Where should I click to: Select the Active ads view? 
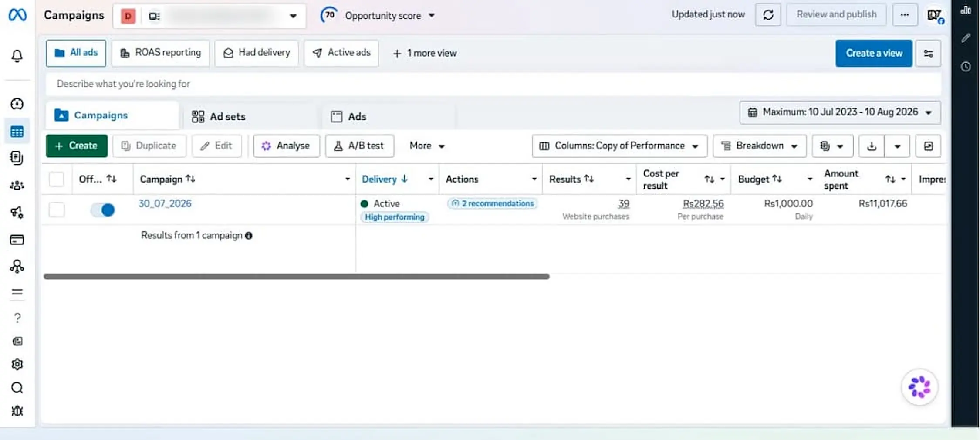click(341, 53)
